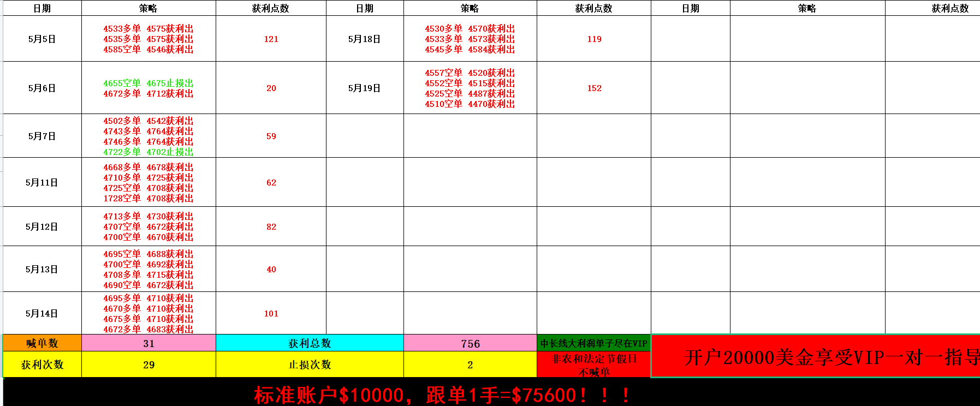Click the second 策略 column header
This screenshot has width=980, height=406.
(x=470, y=8)
